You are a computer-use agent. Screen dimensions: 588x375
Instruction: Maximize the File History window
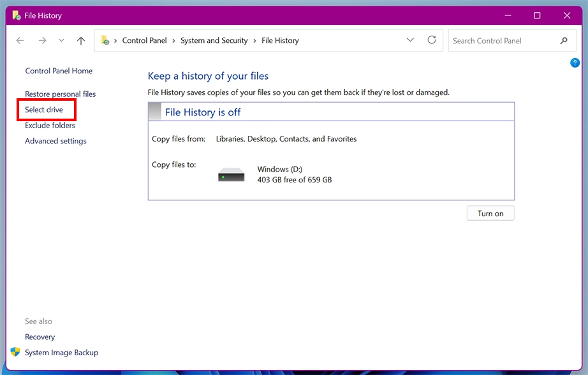click(x=537, y=15)
